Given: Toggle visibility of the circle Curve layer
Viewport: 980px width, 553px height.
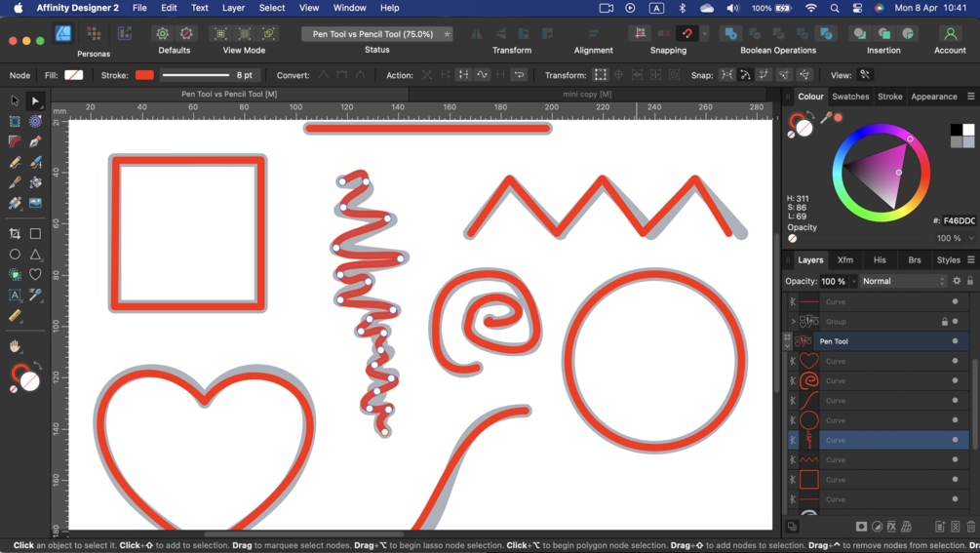Looking at the screenshot, I should tap(955, 420).
